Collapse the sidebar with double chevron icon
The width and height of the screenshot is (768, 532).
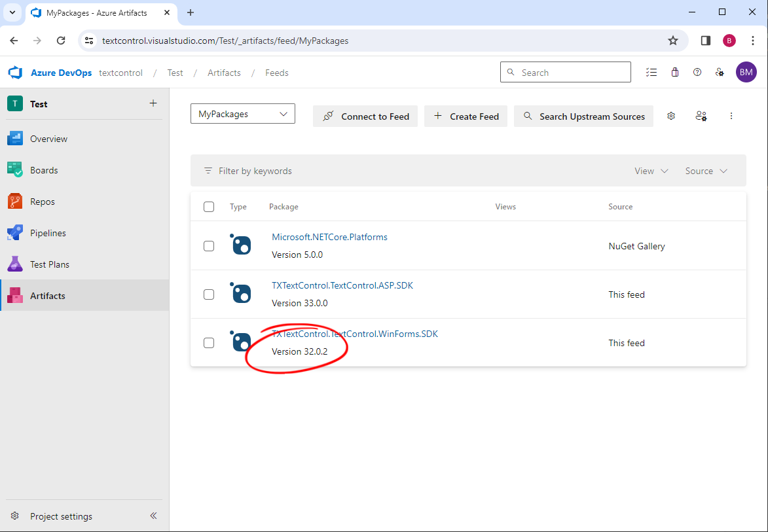[153, 516]
